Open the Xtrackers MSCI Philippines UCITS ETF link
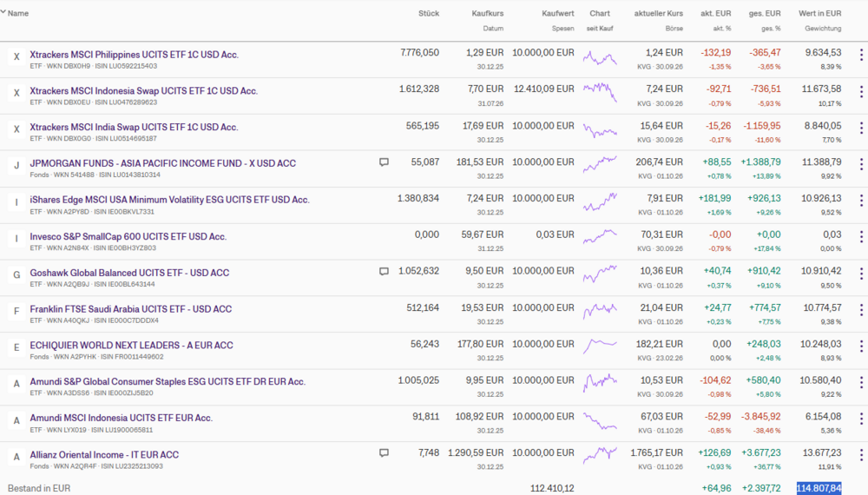 (x=134, y=55)
